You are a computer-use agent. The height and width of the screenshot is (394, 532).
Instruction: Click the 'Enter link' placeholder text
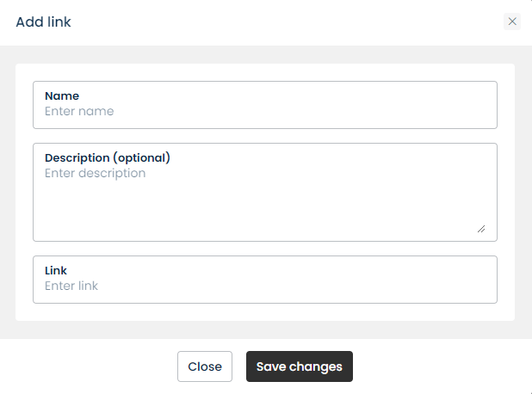point(71,286)
